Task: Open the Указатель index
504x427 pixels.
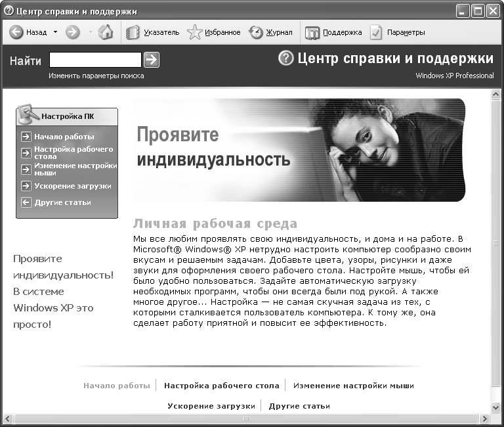Action: [152, 32]
